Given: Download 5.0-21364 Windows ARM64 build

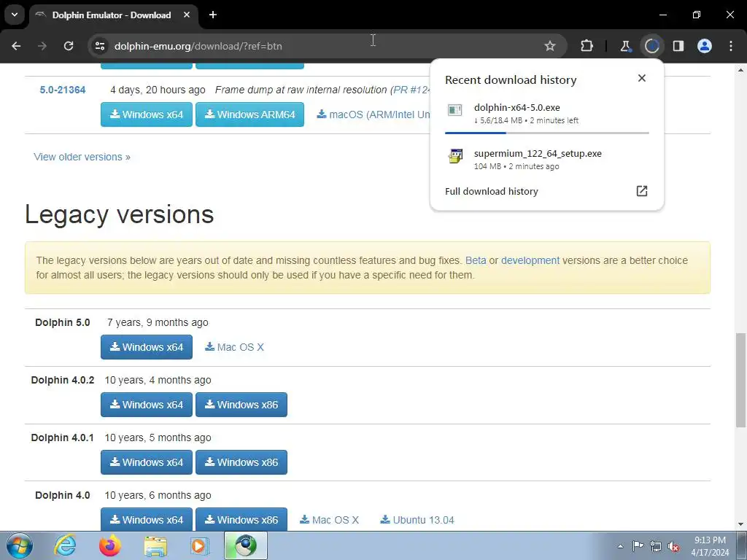Looking at the screenshot, I should [249, 114].
